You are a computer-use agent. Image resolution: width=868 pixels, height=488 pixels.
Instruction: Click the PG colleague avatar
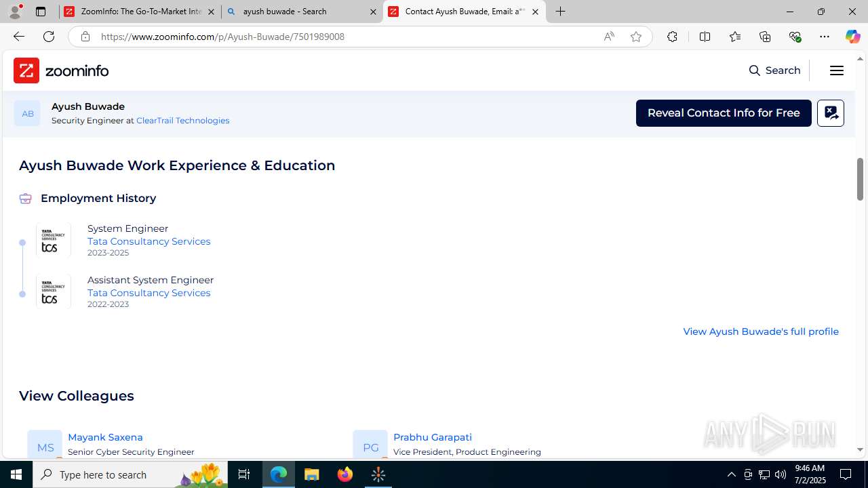point(370,445)
